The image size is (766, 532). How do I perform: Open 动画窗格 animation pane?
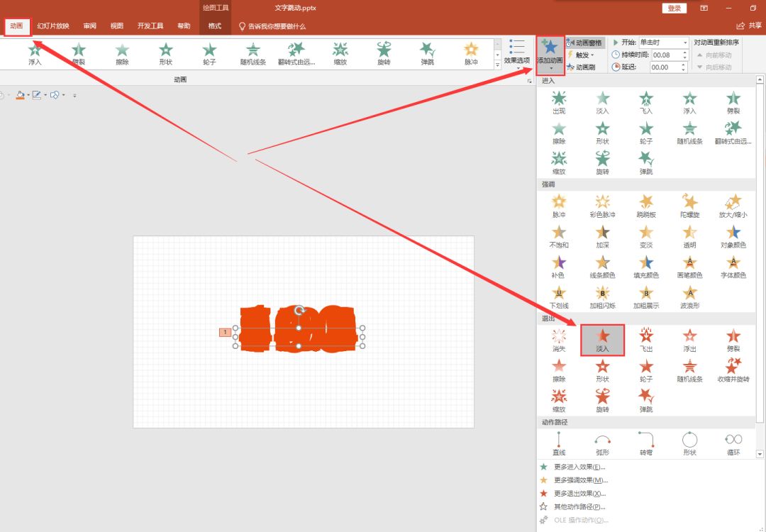(x=584, y=43)
